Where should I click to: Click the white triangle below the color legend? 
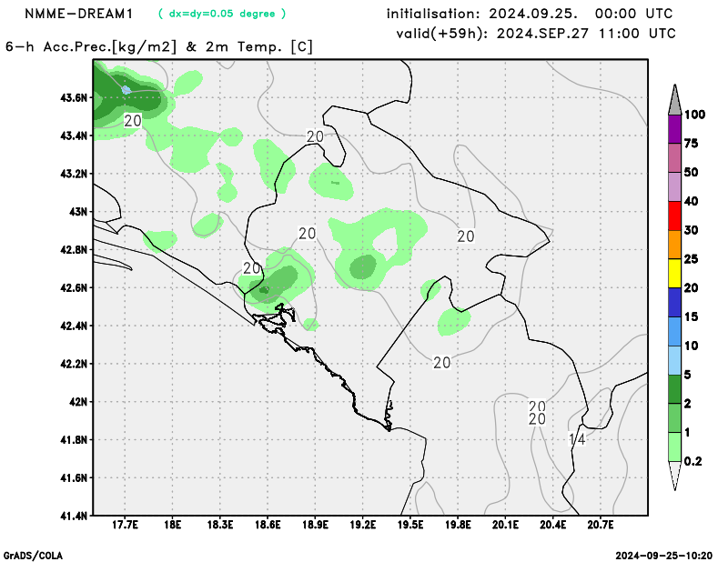click(x=674, y=476)
